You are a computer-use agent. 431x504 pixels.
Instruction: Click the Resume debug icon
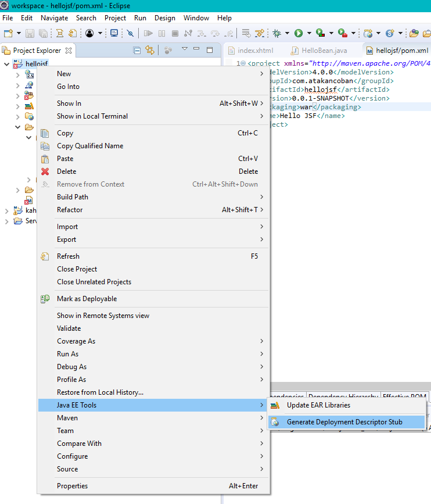pos(148,33)
